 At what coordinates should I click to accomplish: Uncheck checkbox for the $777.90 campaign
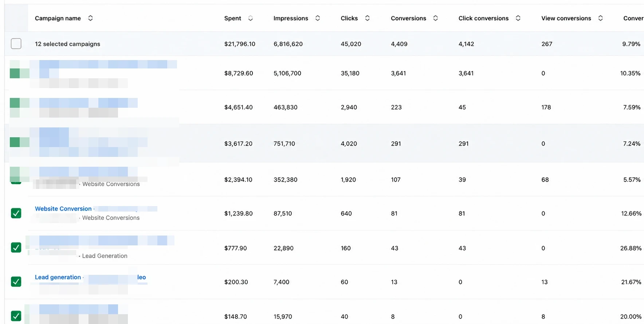tap(16, 248)
